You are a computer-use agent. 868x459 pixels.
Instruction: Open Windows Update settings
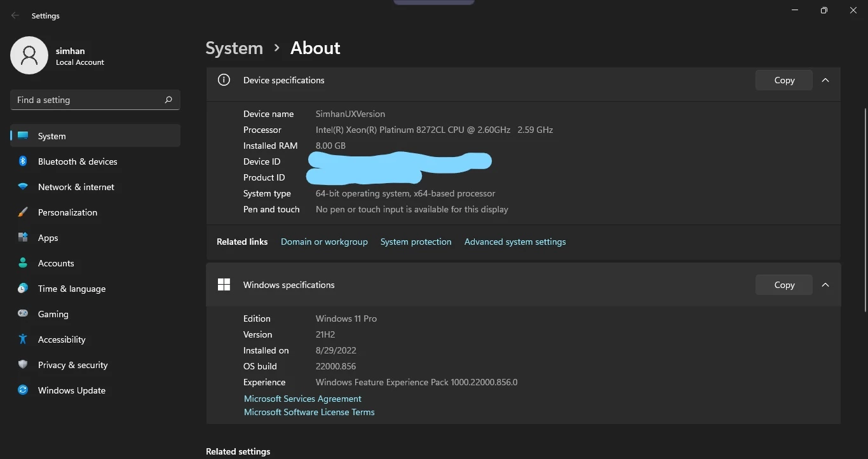pyautogui.click(x=95, y=390)
